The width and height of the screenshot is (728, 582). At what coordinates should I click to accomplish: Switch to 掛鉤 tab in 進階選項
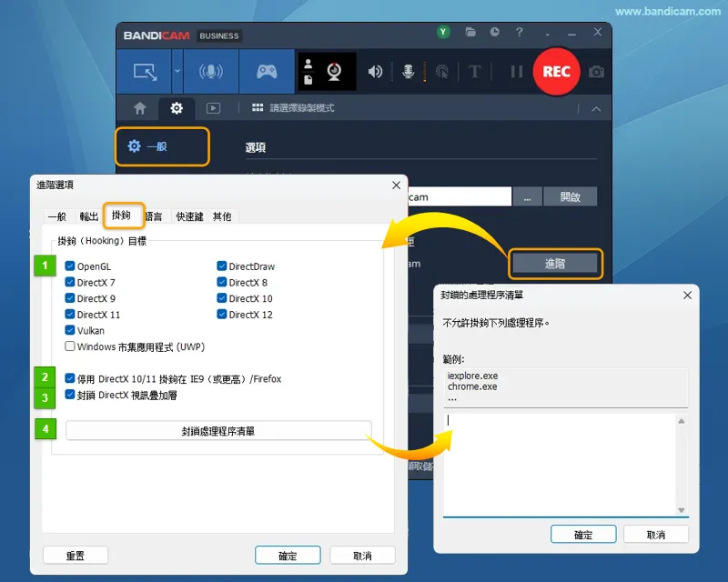[122, 215]
